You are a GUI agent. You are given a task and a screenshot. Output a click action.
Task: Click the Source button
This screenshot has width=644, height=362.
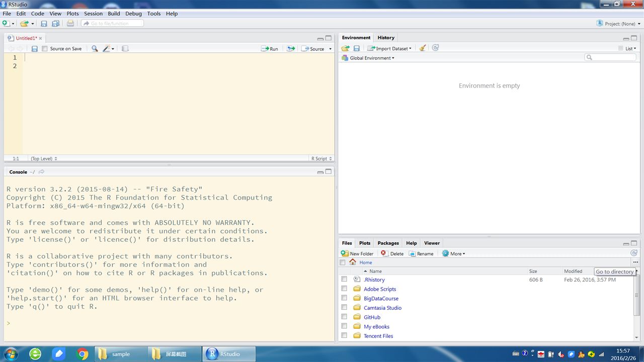tap(313, 49)
